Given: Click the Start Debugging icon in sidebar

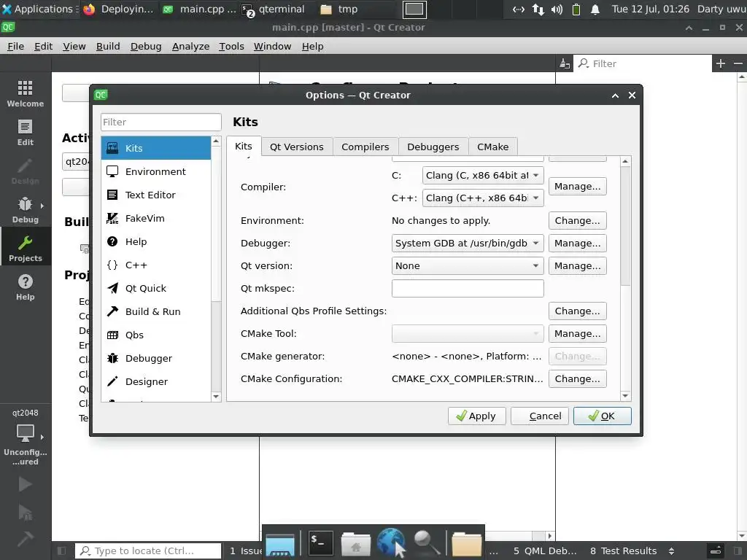Looking at the screenshot, I should tap(26, 513).
